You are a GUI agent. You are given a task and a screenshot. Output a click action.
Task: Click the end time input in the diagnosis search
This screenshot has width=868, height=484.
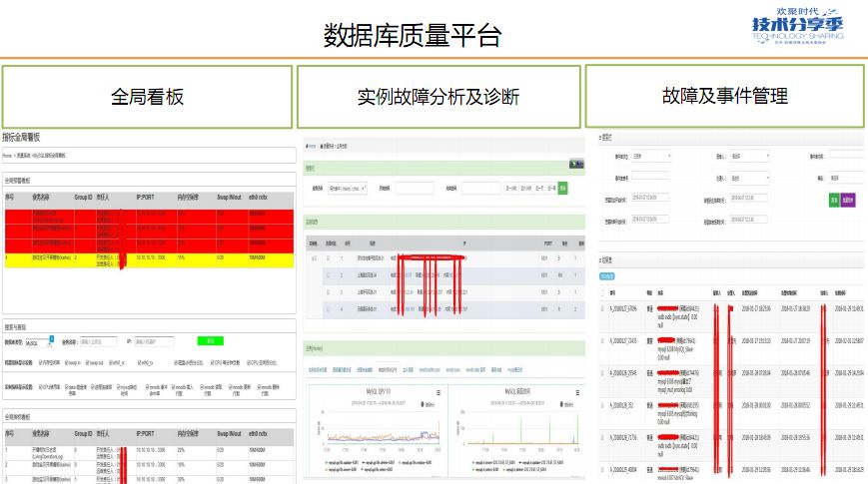point(481,189)
